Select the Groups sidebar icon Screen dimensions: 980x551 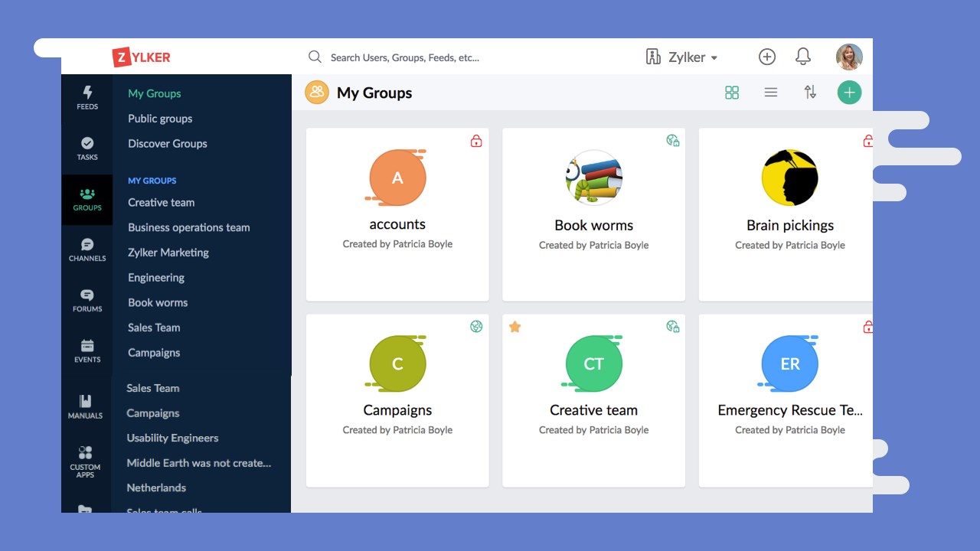pos(87,199)
